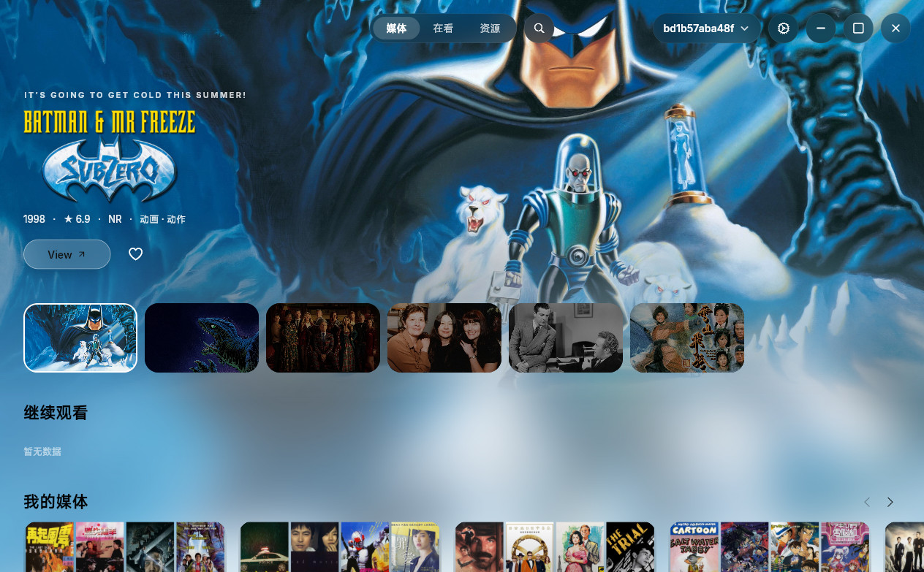Viewport: 924px width, 572px height.
Task: Click the 暂无数据 placeholder text
Action: pos(42,451)
